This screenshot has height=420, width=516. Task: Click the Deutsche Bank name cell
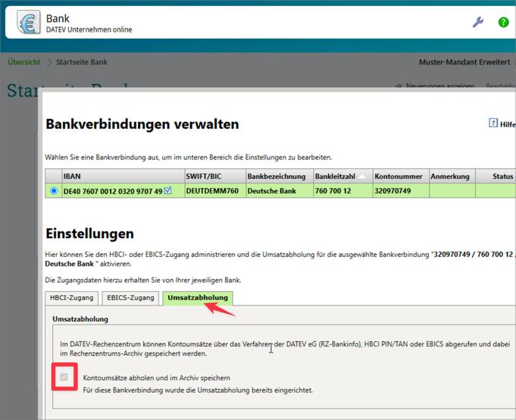tap(280, 191)
